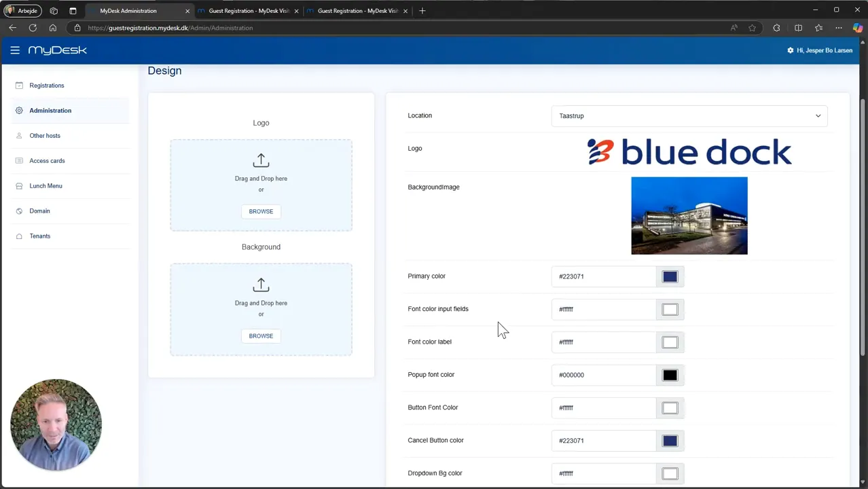The height and width of the screenshot is (489, 868).
Task: Click the Tenants icon in sidebar
Action: coord(19,236)
